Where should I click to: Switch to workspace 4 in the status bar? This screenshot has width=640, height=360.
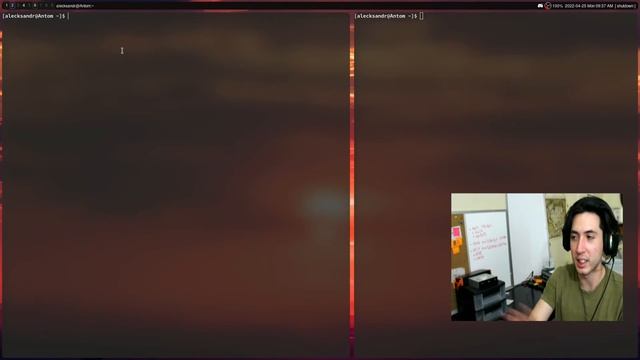(24, 6)
